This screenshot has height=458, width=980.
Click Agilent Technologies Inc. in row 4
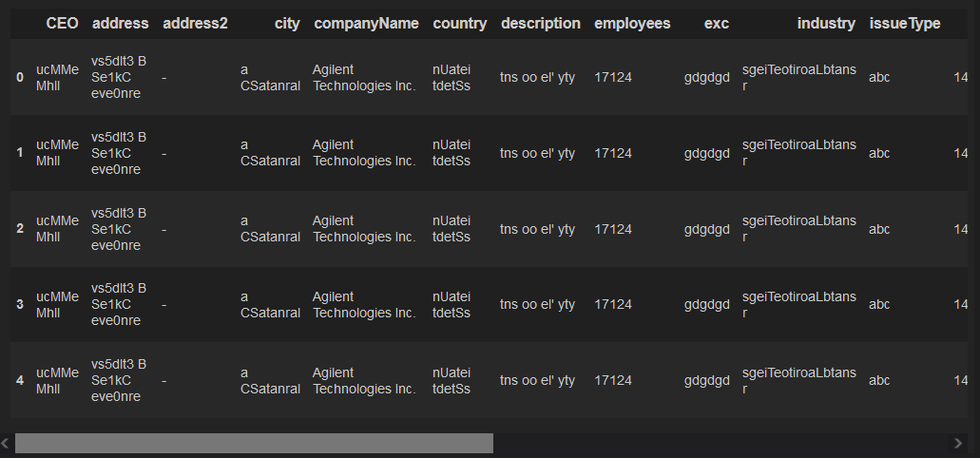point(364,380)
